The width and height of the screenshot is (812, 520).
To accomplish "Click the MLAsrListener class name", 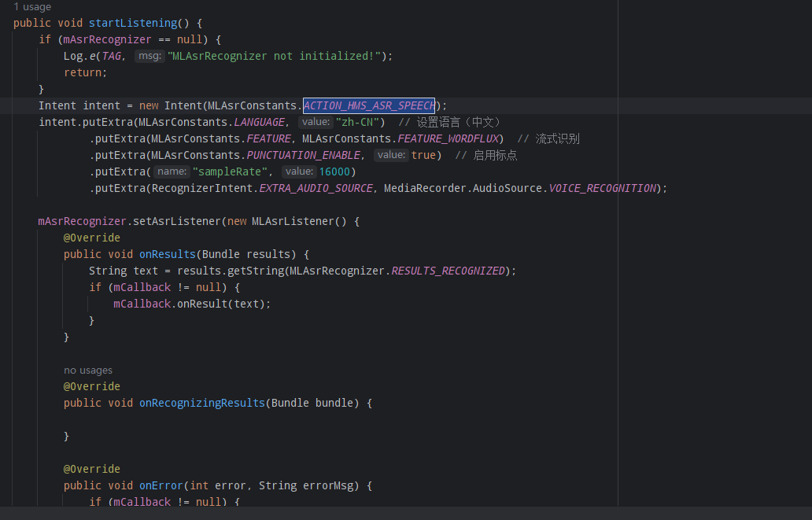I will pos(293,222).
